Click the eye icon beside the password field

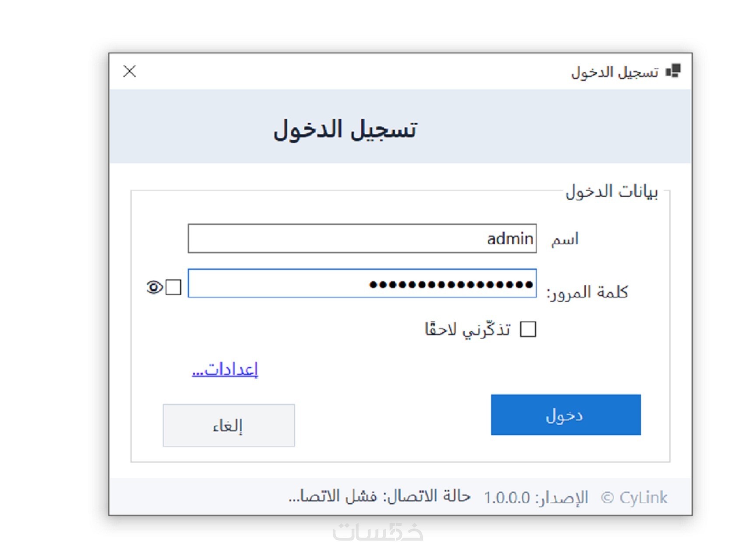click(x=154, y=287)
